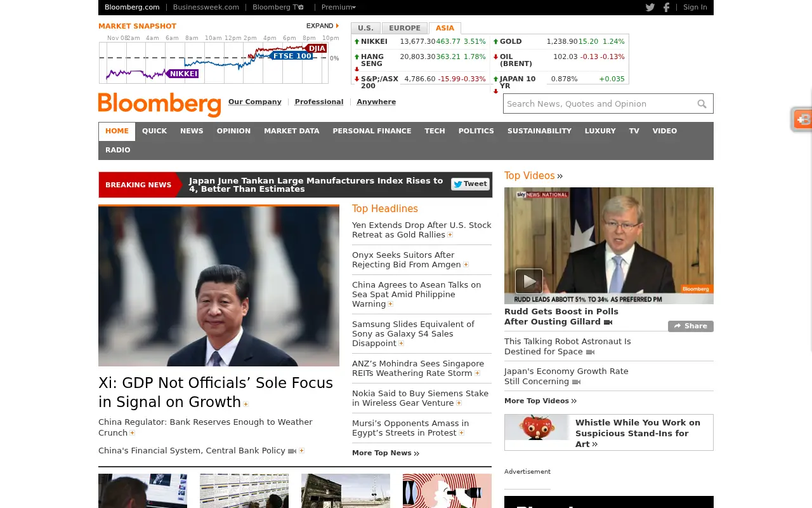Open the POLITICS navigation item
The width and height of the screenshot is (812, 508).
(x=476, y=131)
